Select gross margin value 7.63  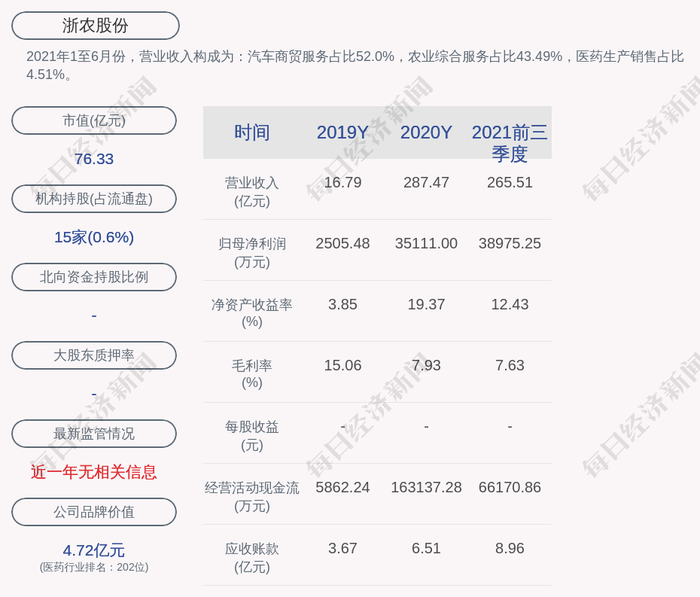click(510, 365)
